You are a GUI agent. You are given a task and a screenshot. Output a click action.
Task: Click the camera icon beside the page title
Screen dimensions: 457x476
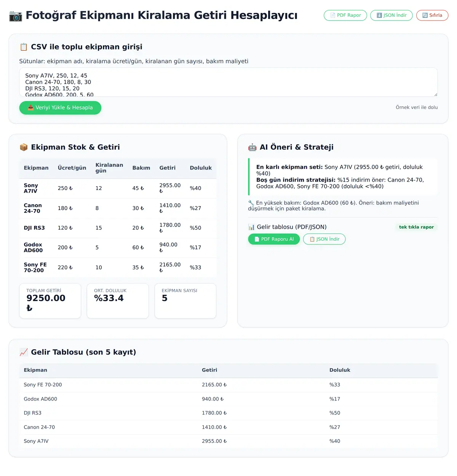coord(16,16)
